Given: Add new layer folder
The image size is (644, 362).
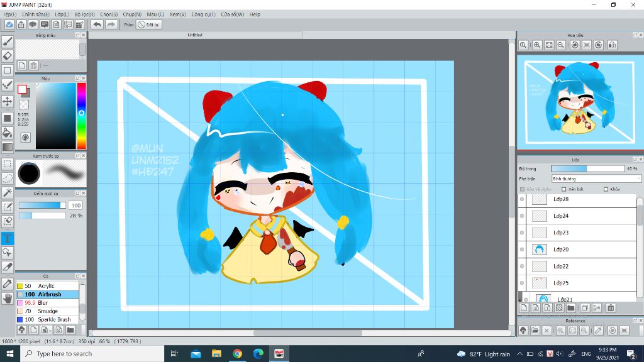Looking at the screenshot, I should click(x=571, y=308).
